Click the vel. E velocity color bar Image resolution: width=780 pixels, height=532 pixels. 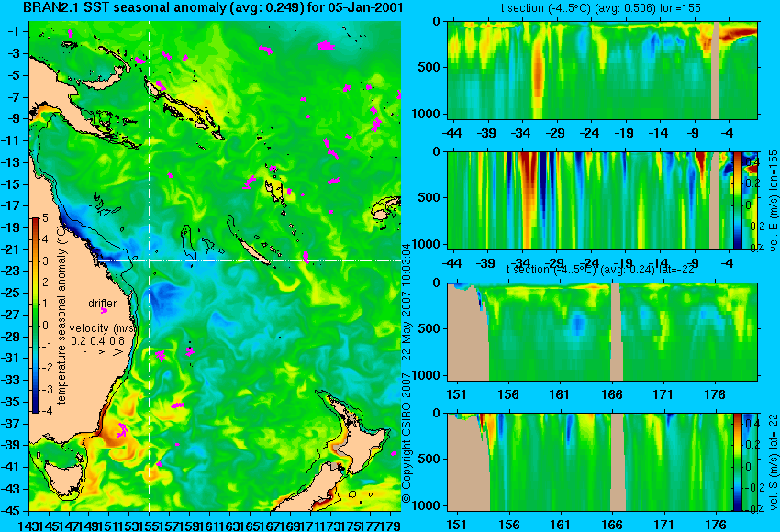737,200
